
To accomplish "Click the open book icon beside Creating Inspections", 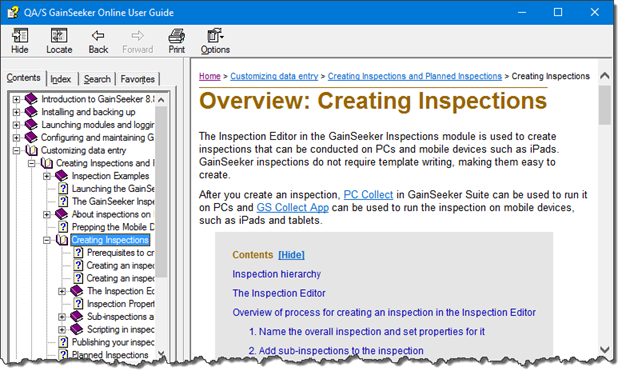I will (62, 240).
